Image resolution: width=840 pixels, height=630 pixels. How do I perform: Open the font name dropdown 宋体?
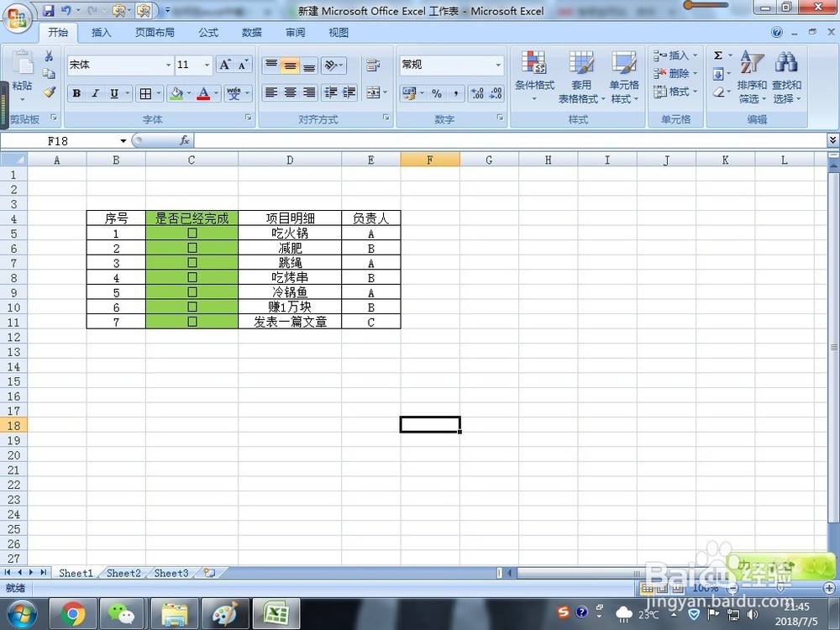[168, 65]
